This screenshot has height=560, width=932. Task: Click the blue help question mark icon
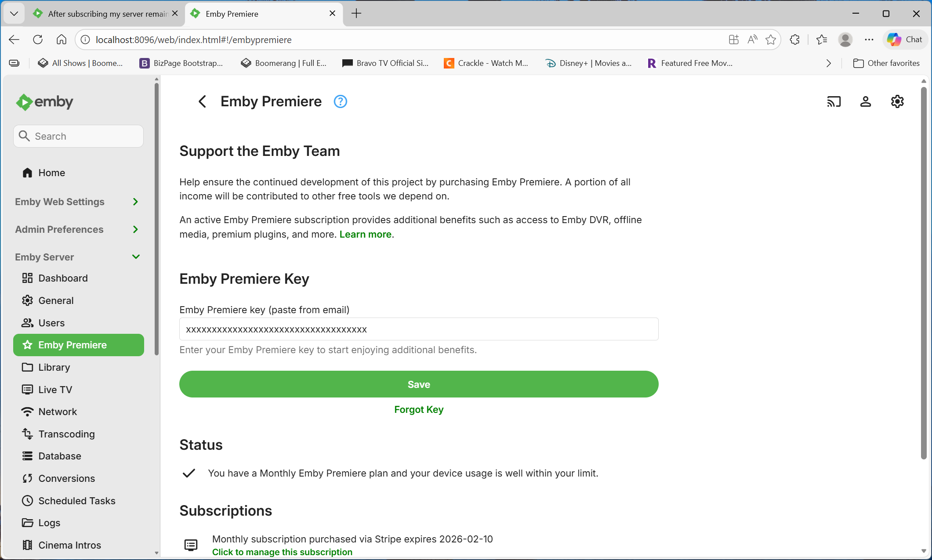tap(340, 102)
